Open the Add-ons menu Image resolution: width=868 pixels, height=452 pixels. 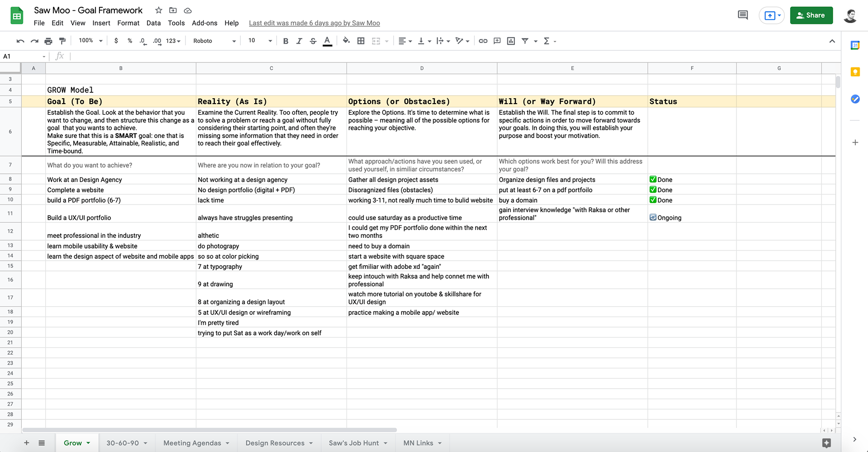(204, 23)
